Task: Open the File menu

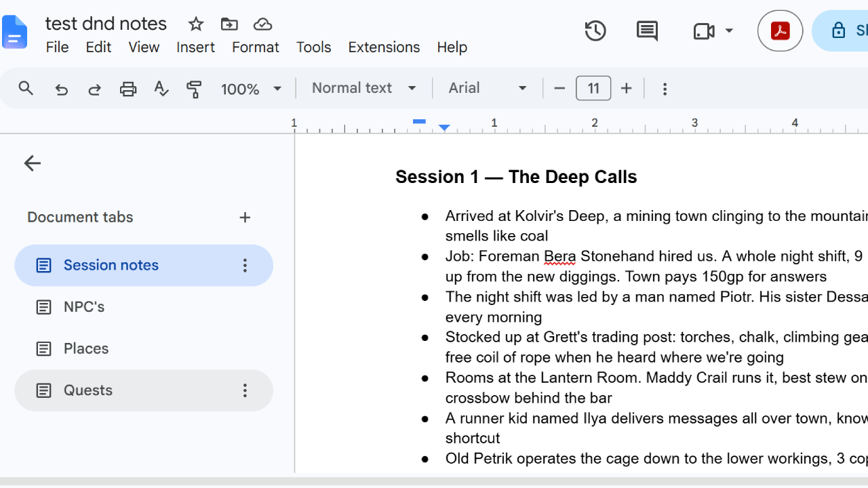Action: point(57,47)
